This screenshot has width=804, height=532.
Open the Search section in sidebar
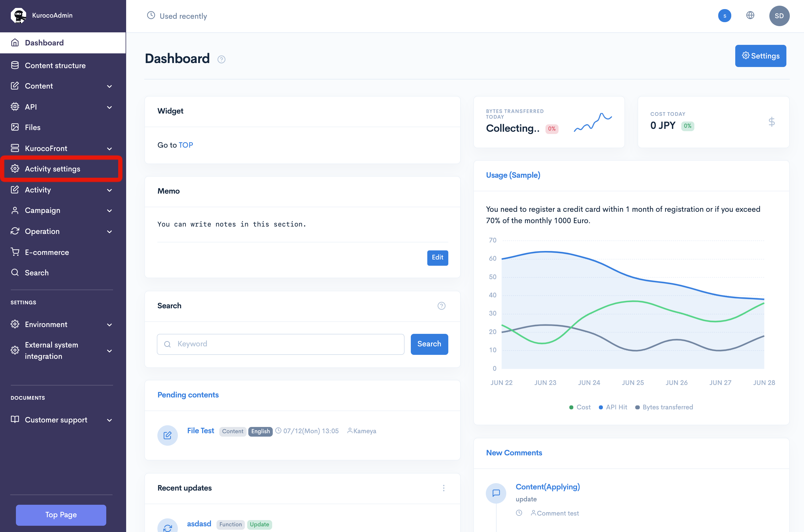[x=36, y=273]
